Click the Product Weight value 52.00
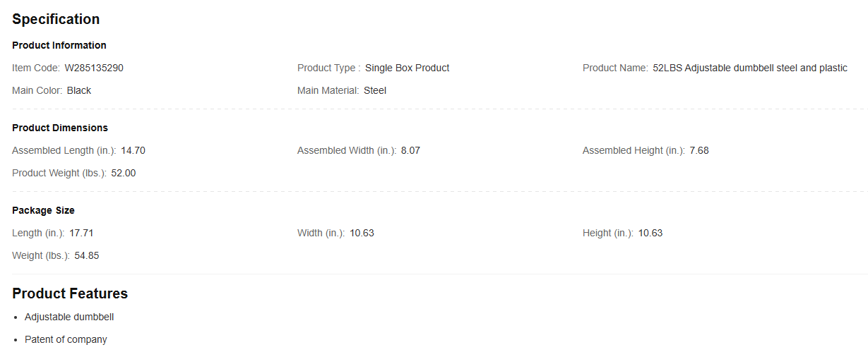The height and width of the screenshot is (352, 868). coord(124,173)
